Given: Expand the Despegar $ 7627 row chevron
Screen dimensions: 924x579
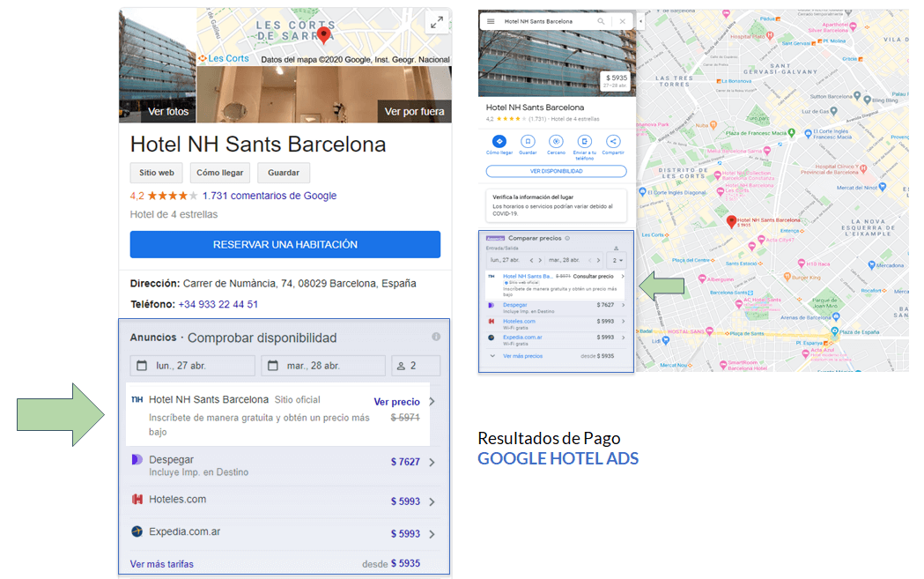Looking at the screenshot, I should coord(432,463).
